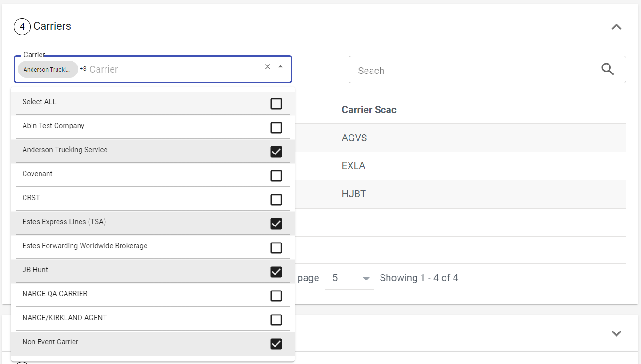The image size is (641, 364).
Task: Click the Carrier text input area
Action: [x=174, y=69]
